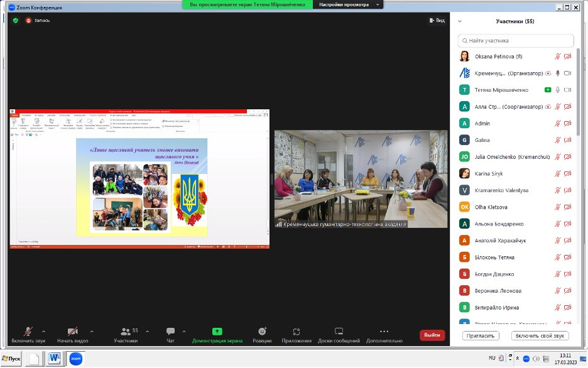
Task: Open the Windows Start (Пуск) button
Action: [x=11, y=359]
